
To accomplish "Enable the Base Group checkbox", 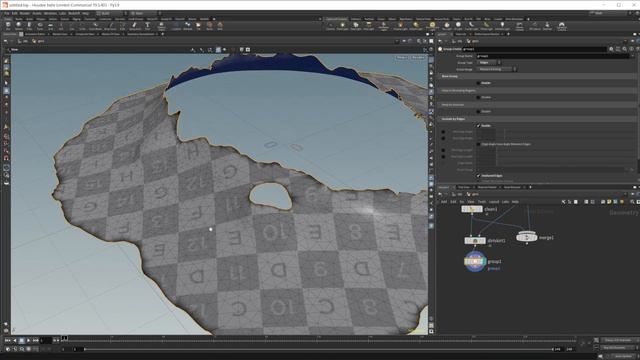I will (x=478, y=83).
